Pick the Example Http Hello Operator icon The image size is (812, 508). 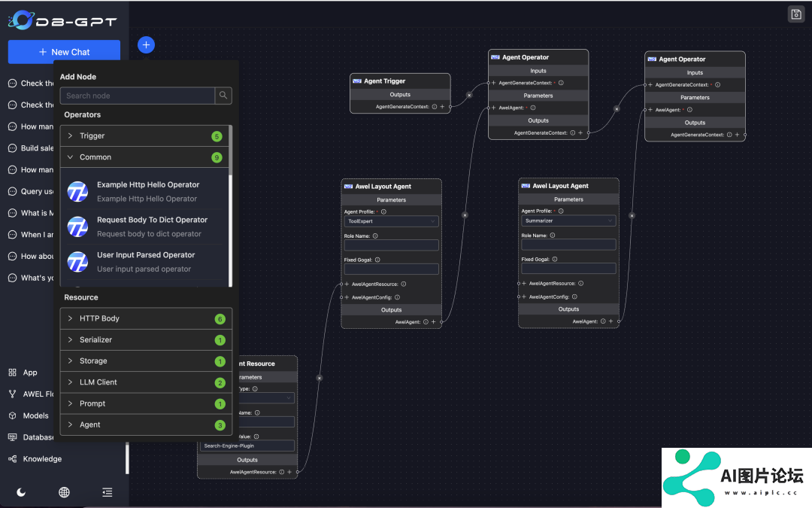pyautogui.click(x=77, y=192)
